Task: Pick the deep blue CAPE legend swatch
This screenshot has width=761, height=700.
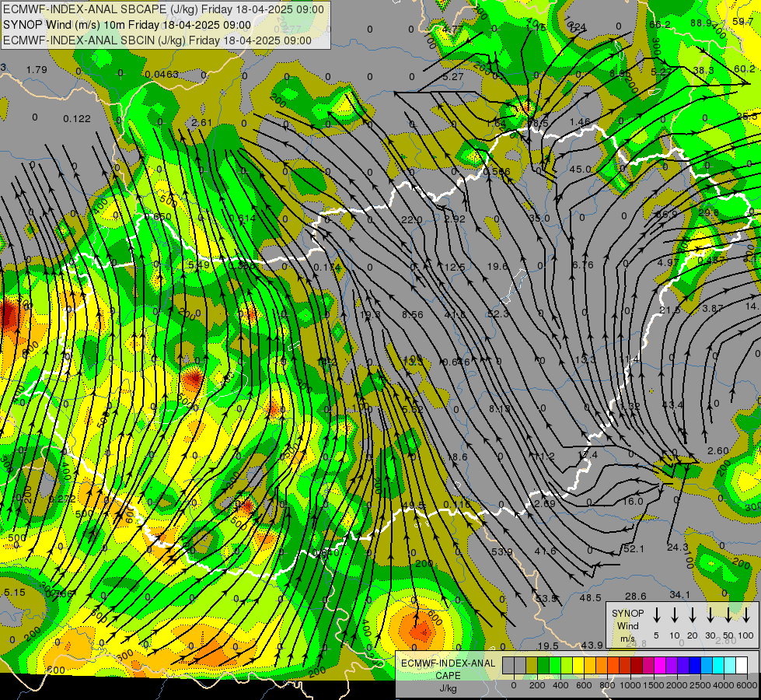Action: 694,666
